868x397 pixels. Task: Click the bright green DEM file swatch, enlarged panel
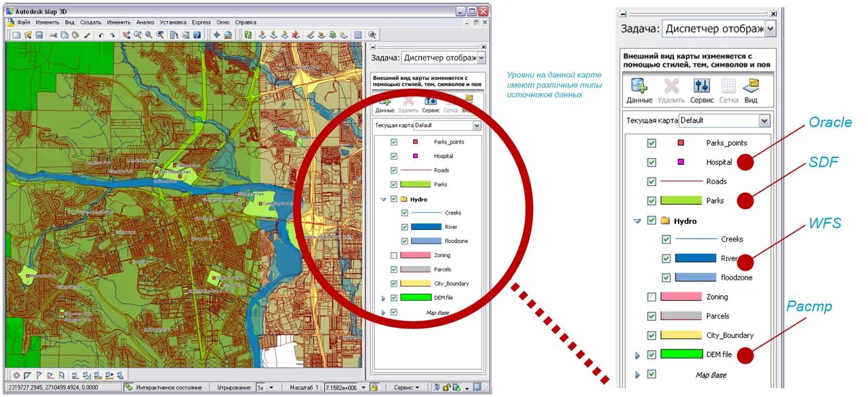point(681,354)
